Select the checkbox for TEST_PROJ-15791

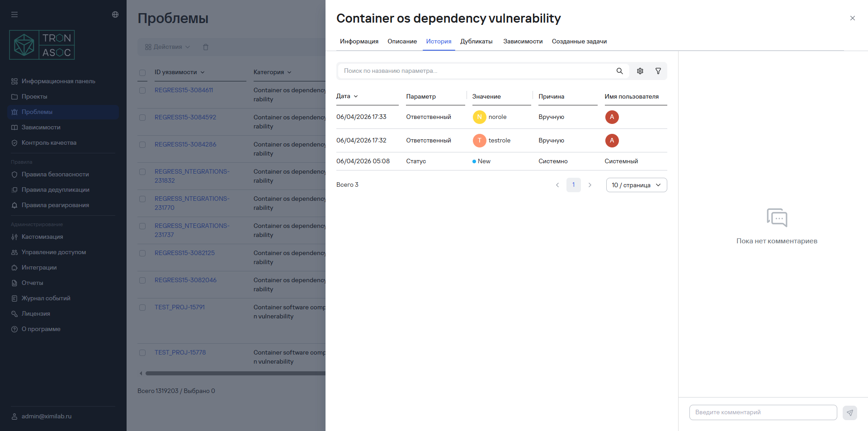[142, 308]
